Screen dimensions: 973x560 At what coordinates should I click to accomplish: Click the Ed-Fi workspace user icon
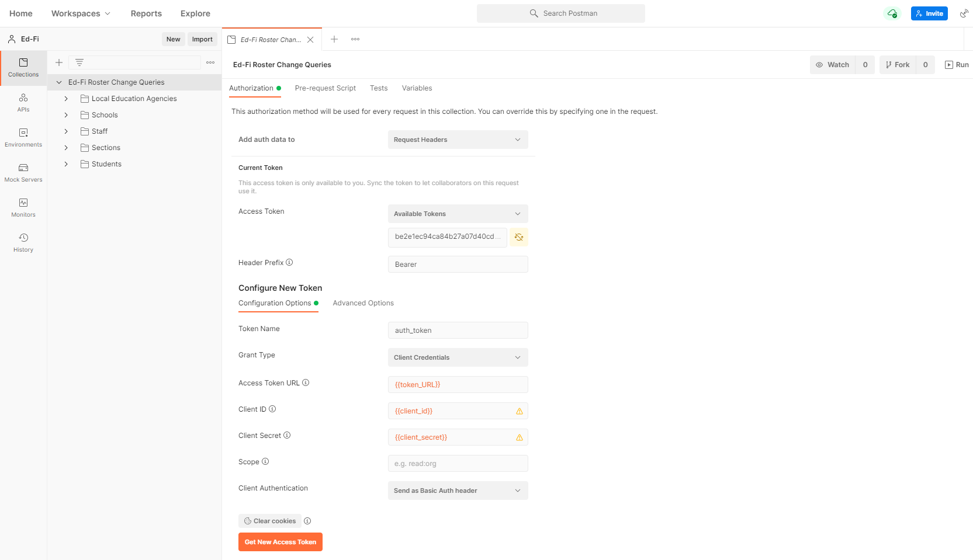[12, 39]
